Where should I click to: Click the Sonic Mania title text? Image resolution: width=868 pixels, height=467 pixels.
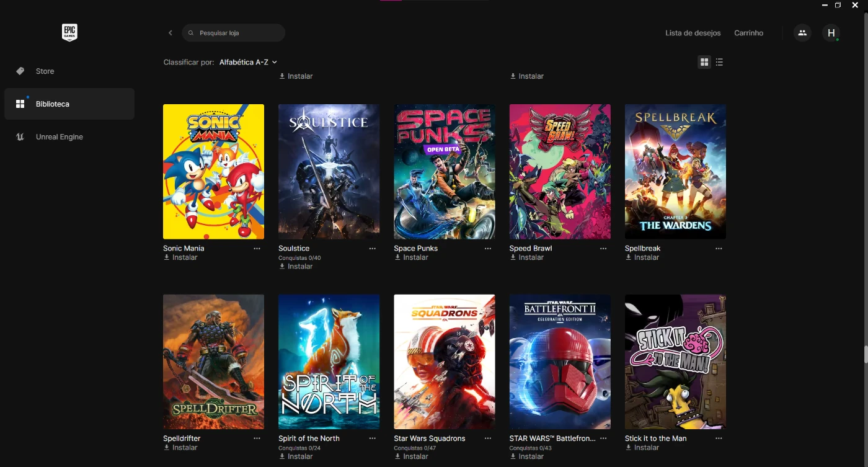point(184,248)
